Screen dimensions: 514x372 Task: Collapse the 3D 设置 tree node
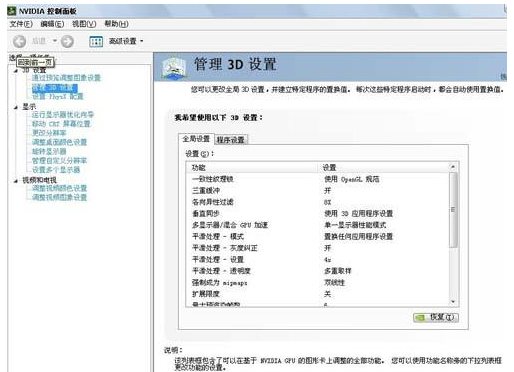tap(16, 71)
